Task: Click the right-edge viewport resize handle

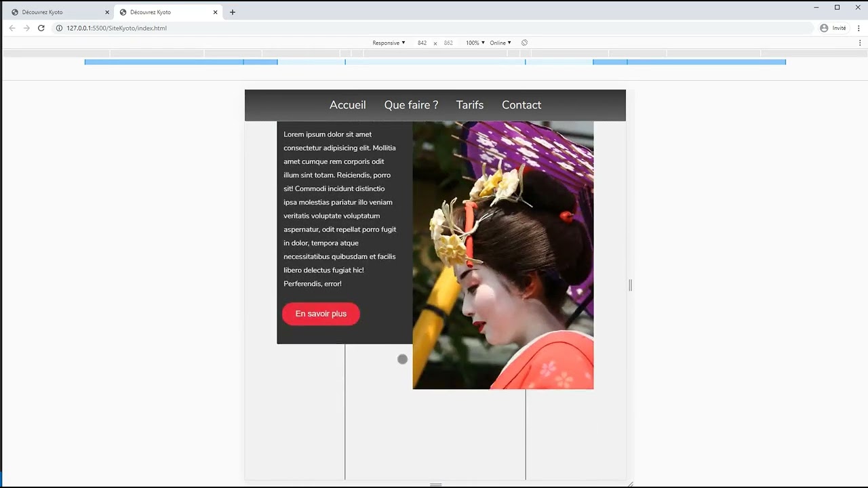Action: (630, 285)
